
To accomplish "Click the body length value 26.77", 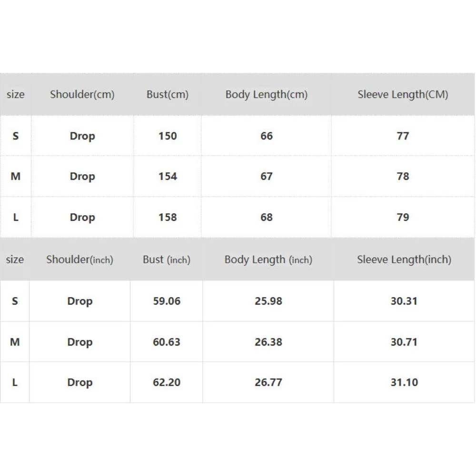I will (268, 382).
